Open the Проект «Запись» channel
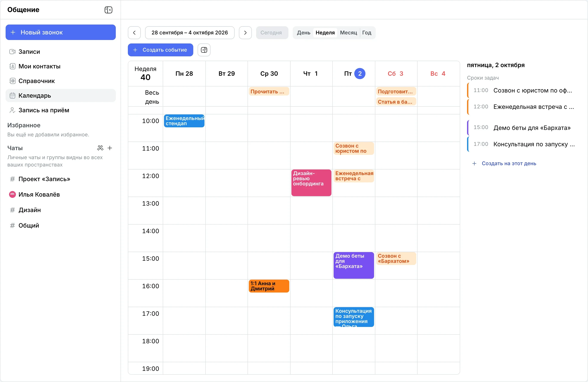Screen dimensions: 588x382 coord(60,179)
